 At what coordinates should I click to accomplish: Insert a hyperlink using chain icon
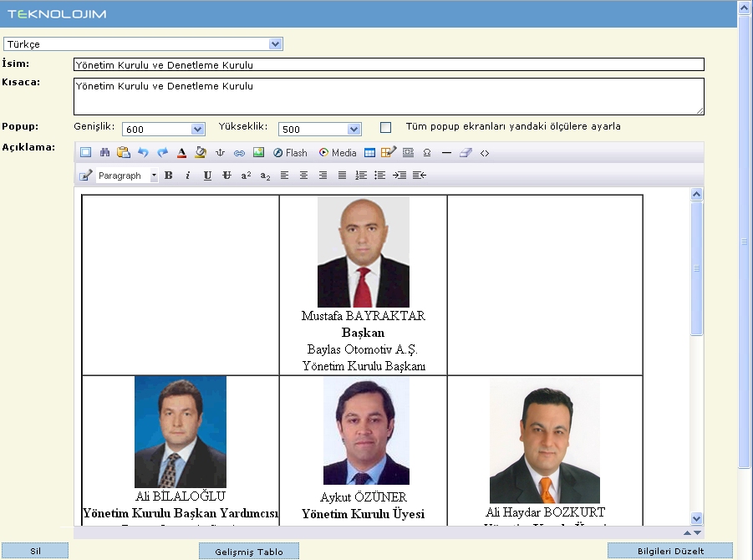(x=239, y=153)
